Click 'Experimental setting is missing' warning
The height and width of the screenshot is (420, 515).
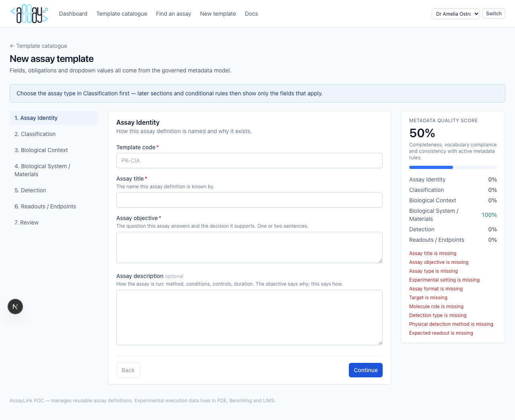pyautogui.click(x=444, y=280)
